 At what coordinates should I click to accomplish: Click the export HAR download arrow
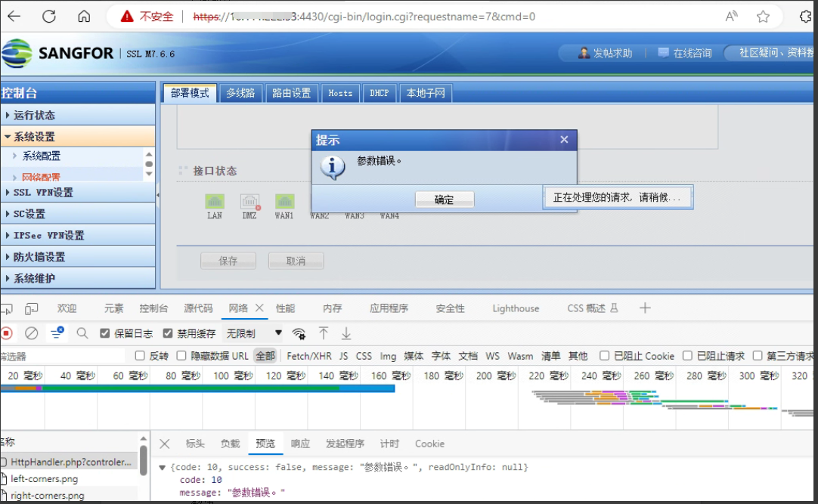[x=346, y=333]
